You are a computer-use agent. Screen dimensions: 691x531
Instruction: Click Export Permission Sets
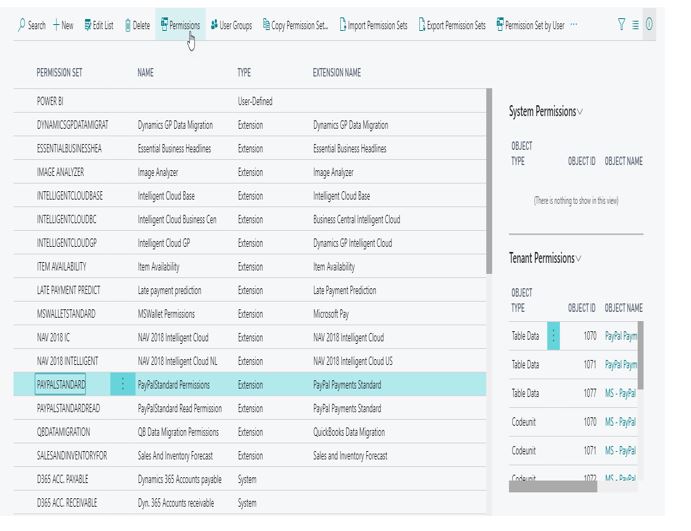[x=452, y=25]
